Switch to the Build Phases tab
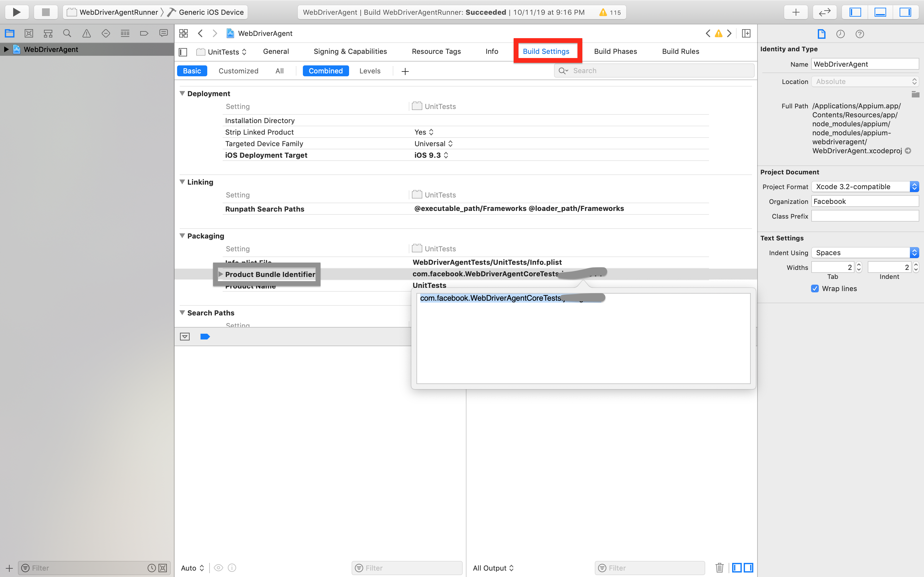 pos(615,51)
